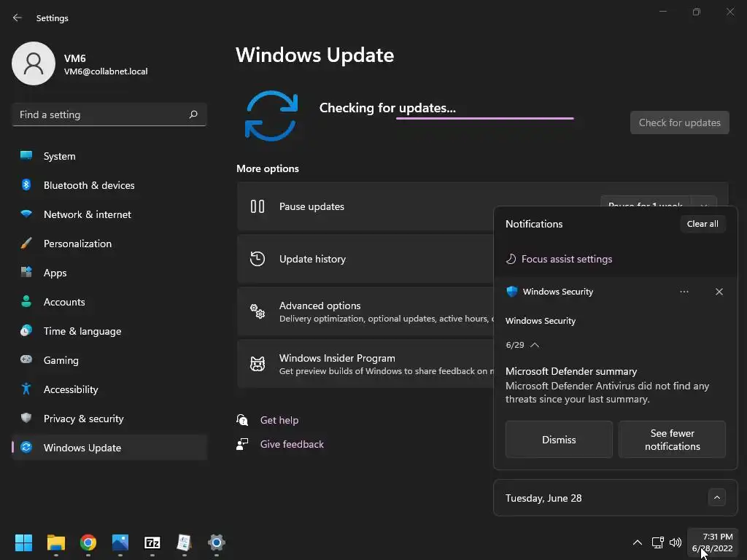Screen dimensions: 747x560
Task: Collapse the 6/29 notification group chevron
Action: click(x=535, y=345)
